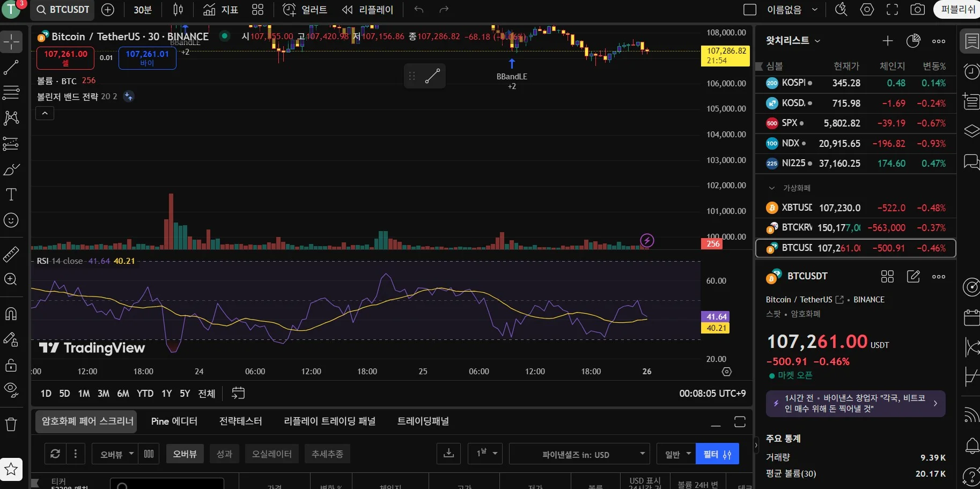The height and width of the screenshot is (489, 980).
Task: Select the trend line drawing tool
Action: (11, 68)
